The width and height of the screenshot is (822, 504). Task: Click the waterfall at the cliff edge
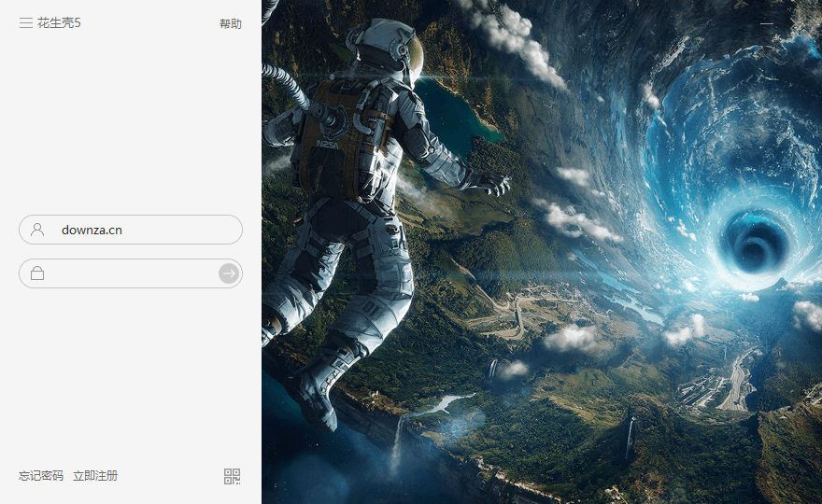point(399,442)
